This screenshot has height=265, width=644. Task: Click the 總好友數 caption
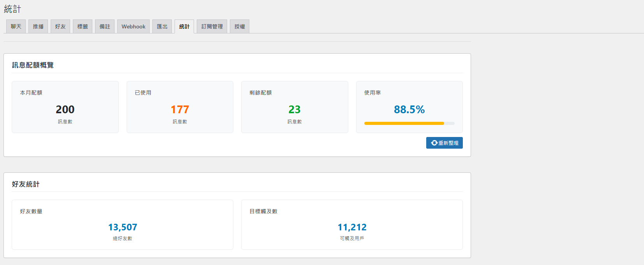coord(123,239)
